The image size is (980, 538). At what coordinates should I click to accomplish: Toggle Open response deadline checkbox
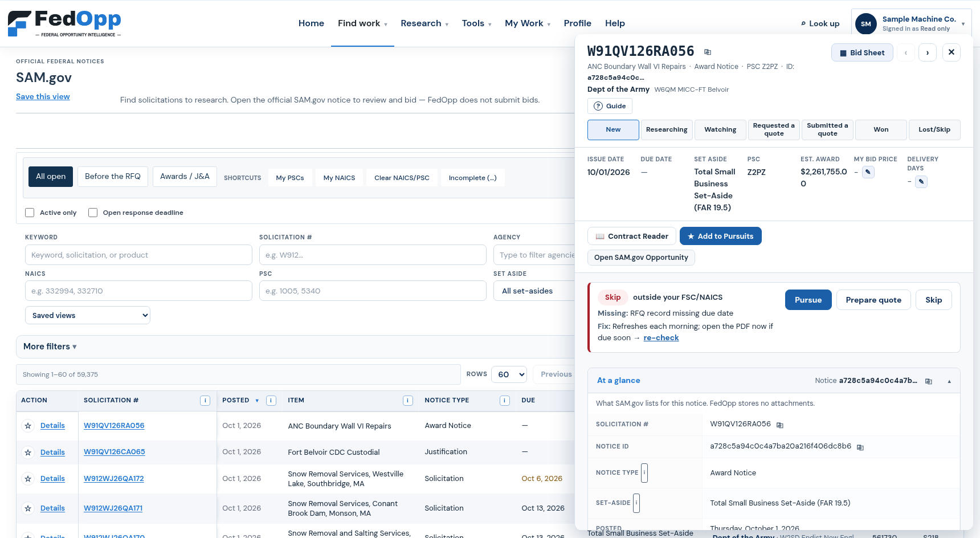point(93,213)
